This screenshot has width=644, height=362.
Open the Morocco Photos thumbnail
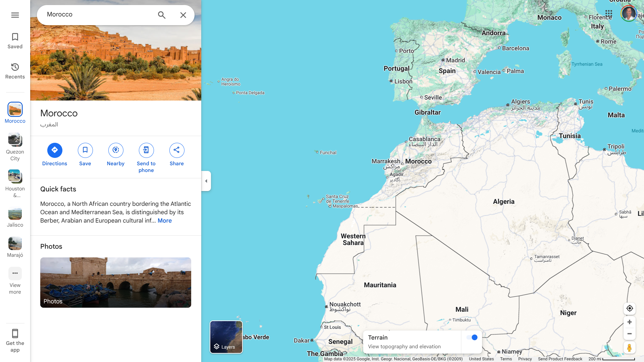(116, 283)
